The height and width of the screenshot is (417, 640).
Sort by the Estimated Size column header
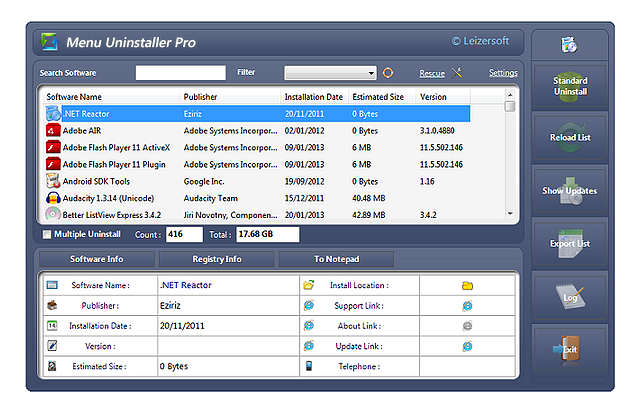[x=382, y=97]
